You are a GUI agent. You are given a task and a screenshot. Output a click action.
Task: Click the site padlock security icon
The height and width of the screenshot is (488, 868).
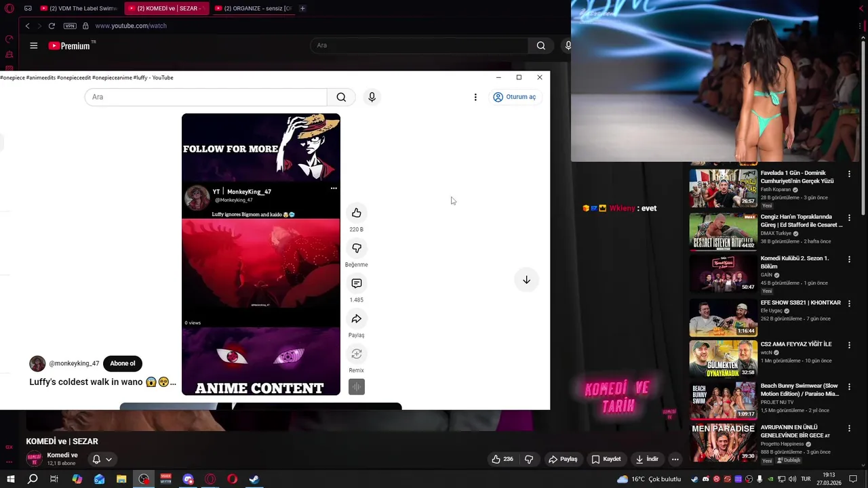tap(85, 26)
